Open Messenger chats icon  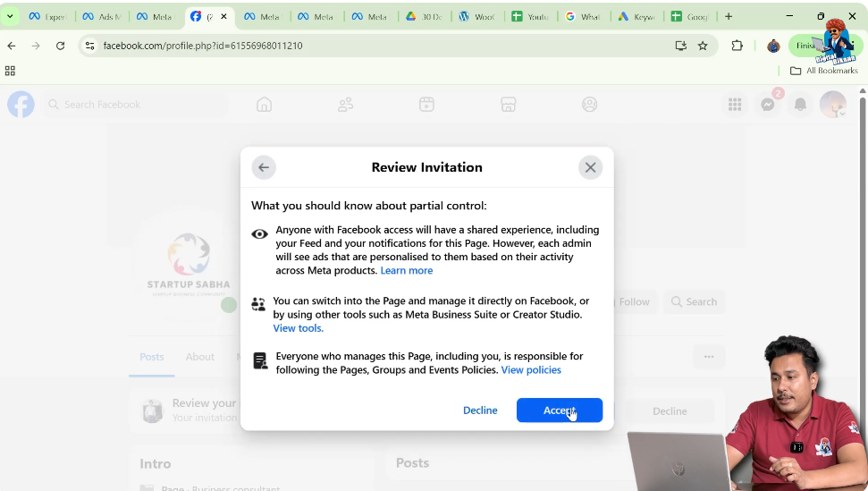point(767,104)
